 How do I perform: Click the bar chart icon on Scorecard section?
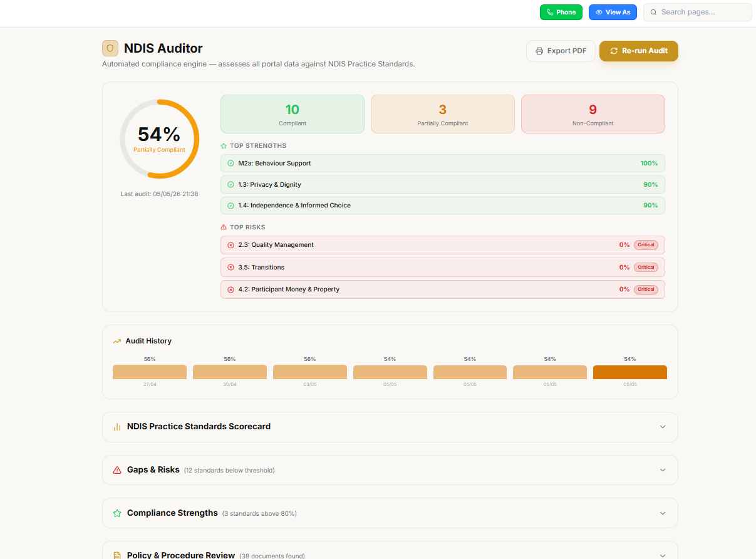pyautogui.click(x=117, y=427)
